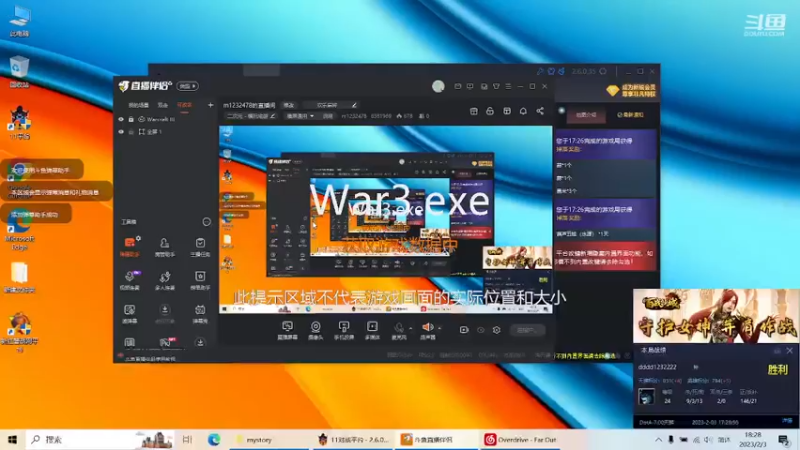Mute the 扬声器 speaker
800x450 pixels.
[x=428, y=330]
